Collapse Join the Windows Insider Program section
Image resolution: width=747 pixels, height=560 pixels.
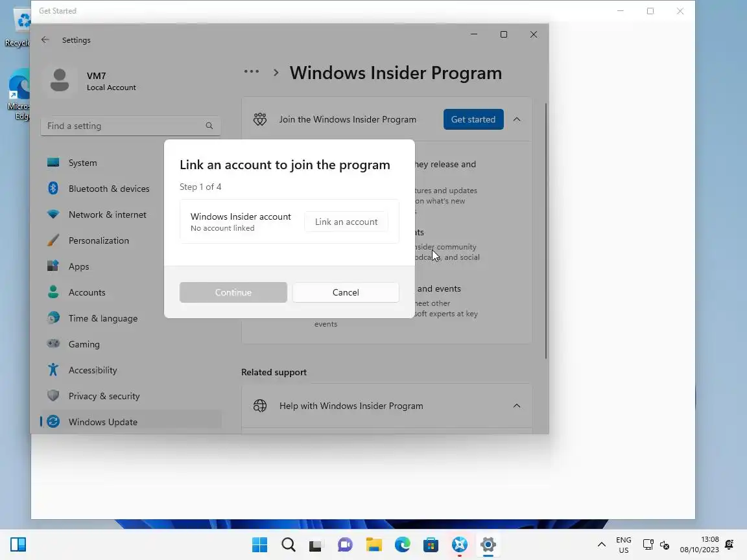tap(516, 119)
